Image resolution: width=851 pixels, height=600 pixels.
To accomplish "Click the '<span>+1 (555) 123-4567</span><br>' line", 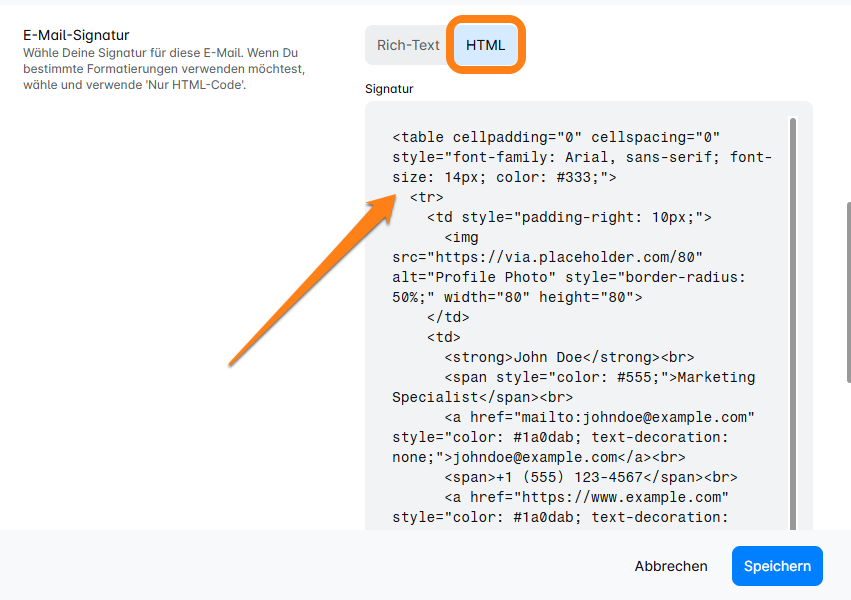I will [590, 477].
